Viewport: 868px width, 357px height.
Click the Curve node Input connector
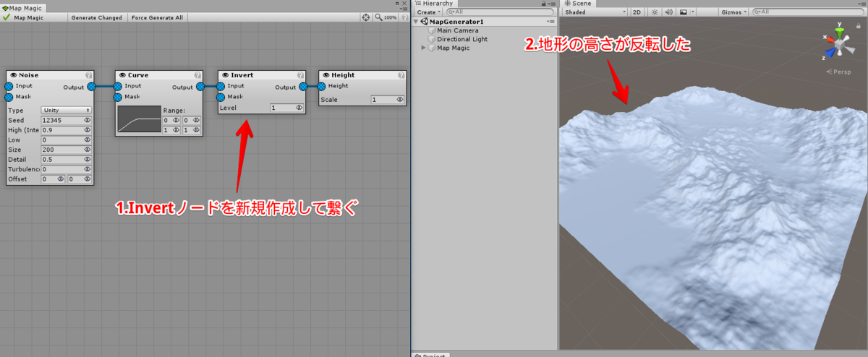pyautogui.click(x=117, y=86)
